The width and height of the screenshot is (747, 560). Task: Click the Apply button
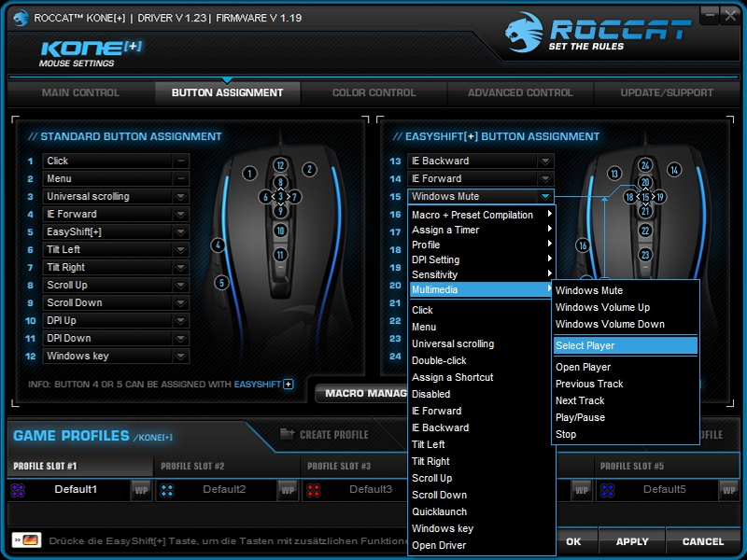point(632,541)
